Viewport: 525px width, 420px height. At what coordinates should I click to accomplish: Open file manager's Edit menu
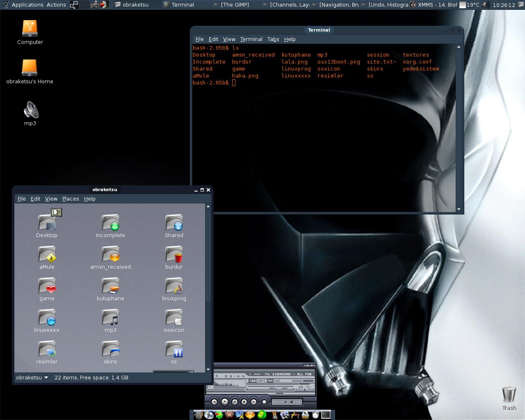coord(35,199)
